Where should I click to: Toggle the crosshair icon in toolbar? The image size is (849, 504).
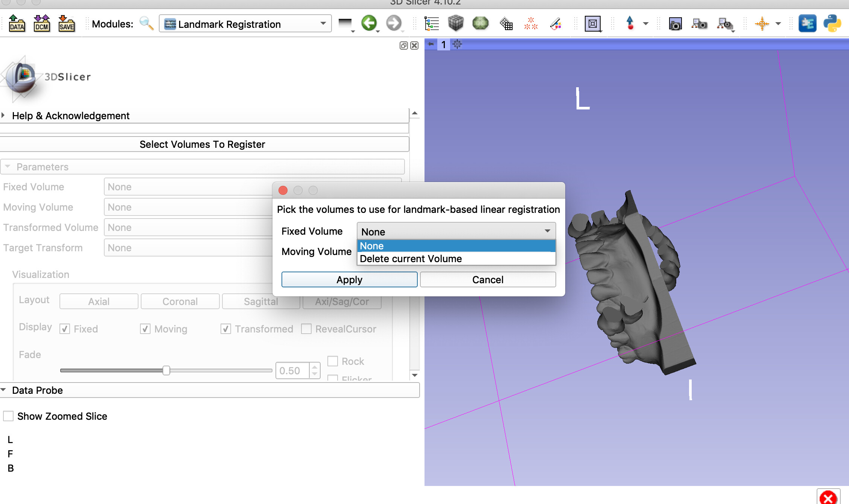[x=762, y=24]
